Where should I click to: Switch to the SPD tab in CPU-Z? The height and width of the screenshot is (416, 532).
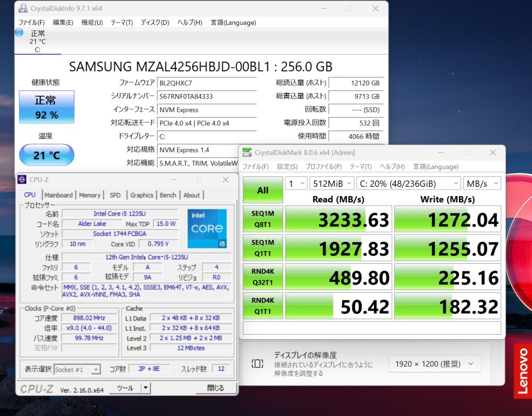pos(115,195)
